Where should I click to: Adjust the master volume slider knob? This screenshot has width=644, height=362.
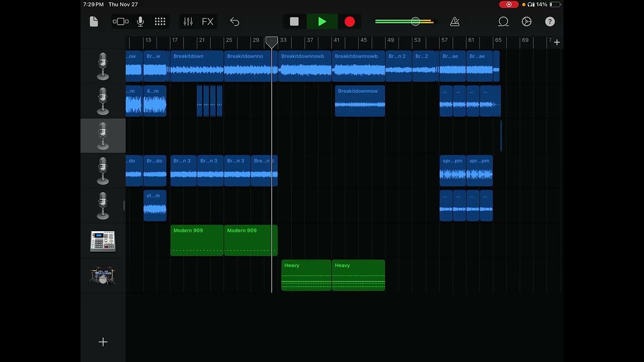pos(415,22)
